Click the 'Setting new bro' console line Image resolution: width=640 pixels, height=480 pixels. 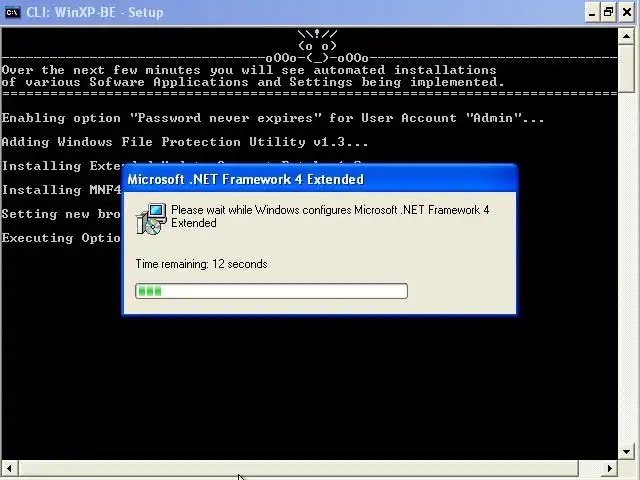(x=61, y=214)
